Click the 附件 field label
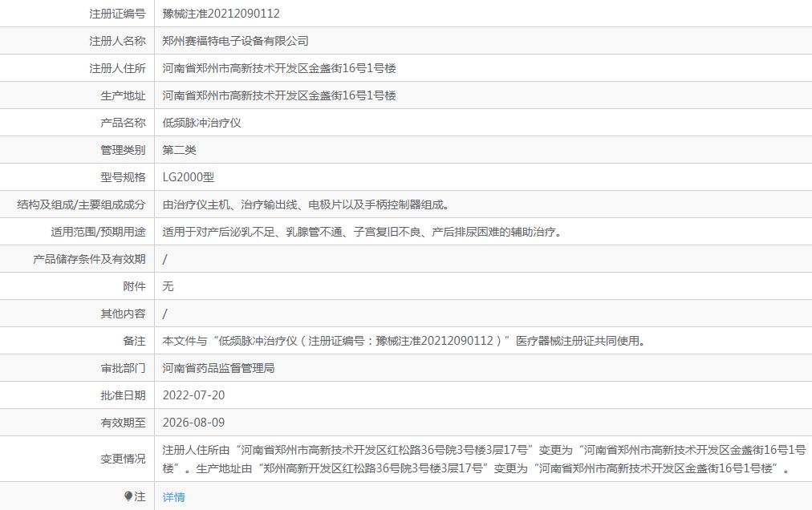Image resolution: width=812 pixels, height=510 pixels. point(134,286)
